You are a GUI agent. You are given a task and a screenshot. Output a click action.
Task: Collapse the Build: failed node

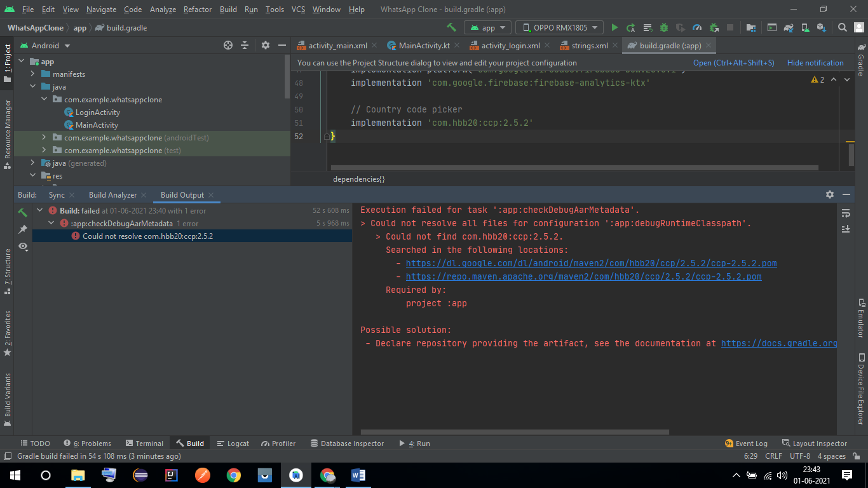click(x=40, y=210)
